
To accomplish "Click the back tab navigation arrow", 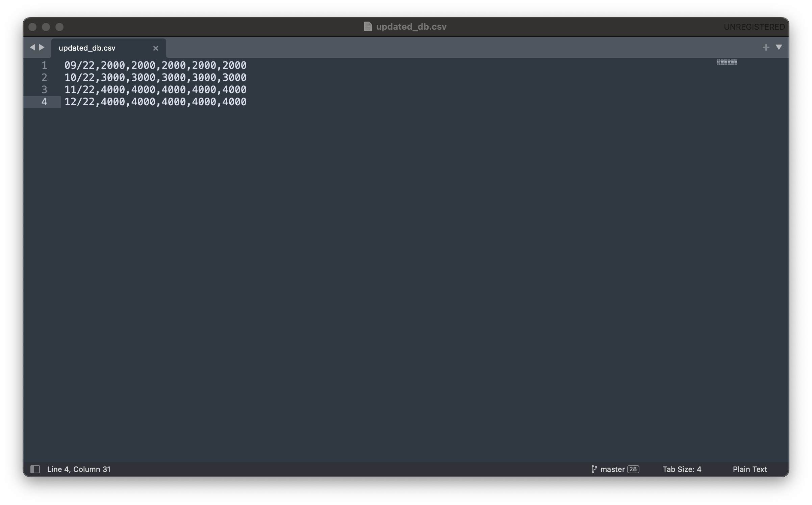I will click(32, 47).
